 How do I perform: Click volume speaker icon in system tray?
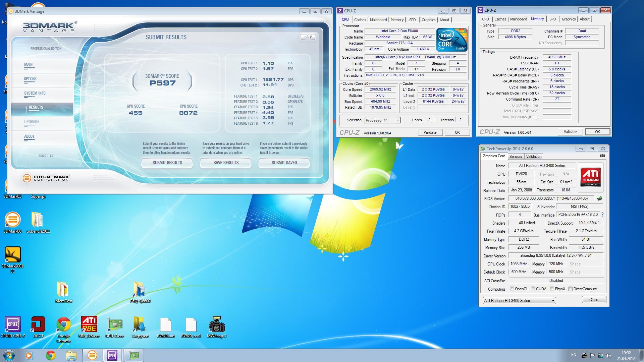(x=608, y=356)
